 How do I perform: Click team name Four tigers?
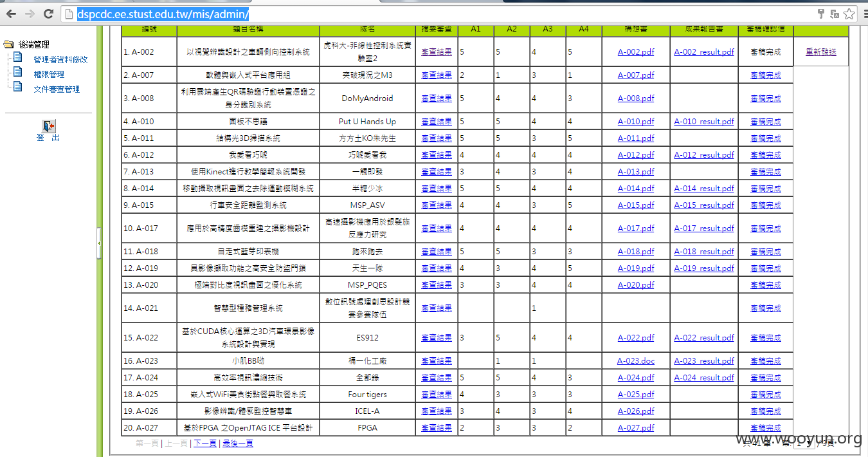pyautogui.click(x=367, y=395)
